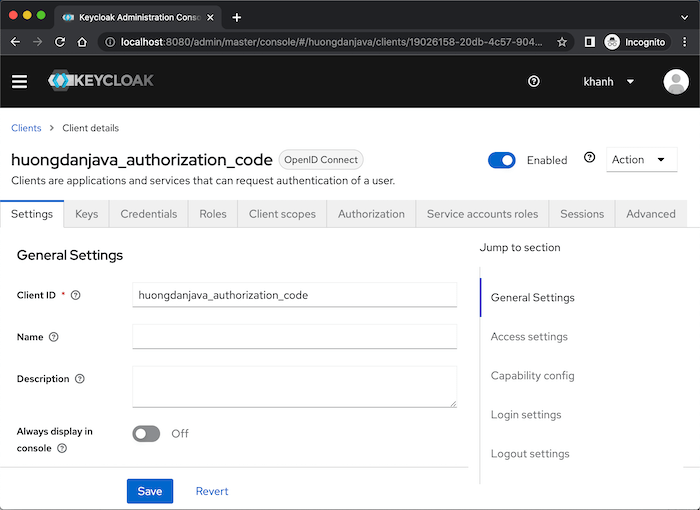The image size is (700, 510).
Task: Click the Client ID input field
Action: point(295,295)
